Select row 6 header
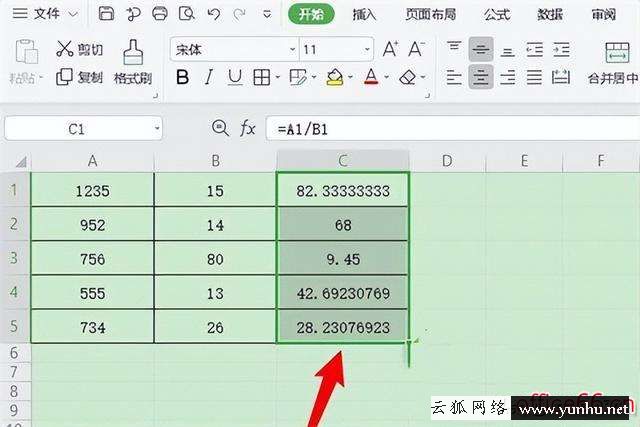This screenshot has height=427, width=640. click(15, 353)
